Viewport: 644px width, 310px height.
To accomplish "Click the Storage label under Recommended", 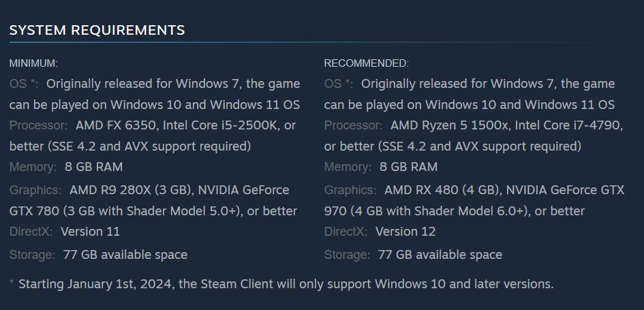I will 347,255.
